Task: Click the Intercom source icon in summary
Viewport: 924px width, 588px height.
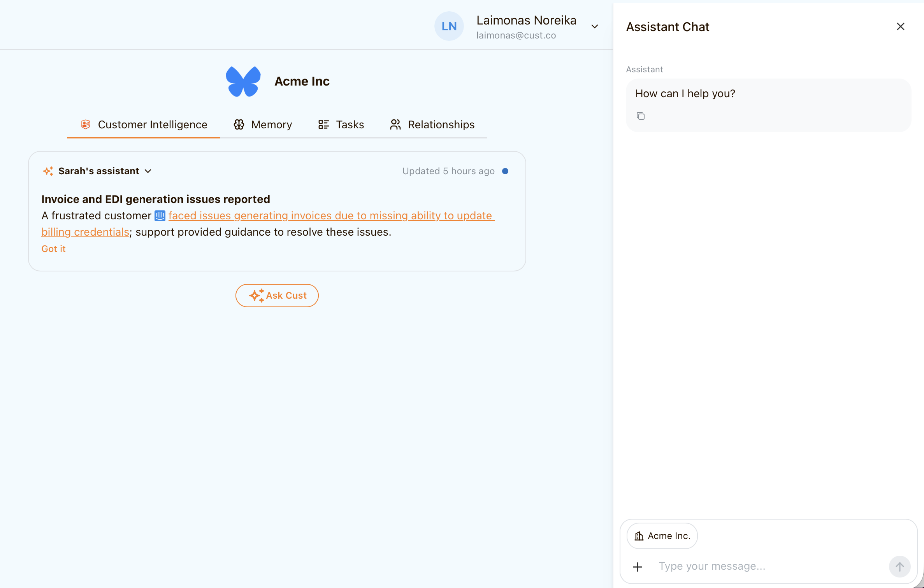Action: [x=160, y=216]
